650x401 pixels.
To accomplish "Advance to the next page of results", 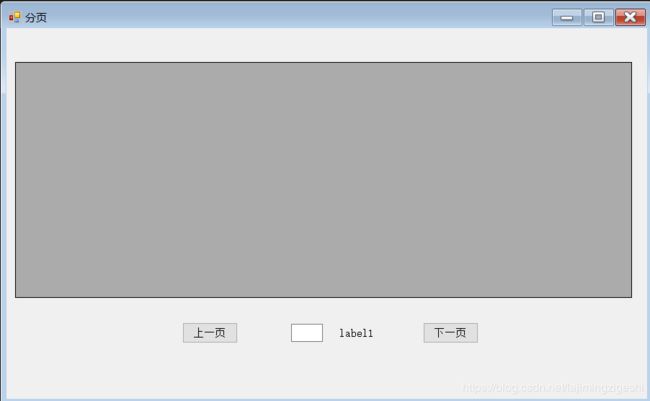I will coord(451,333).
